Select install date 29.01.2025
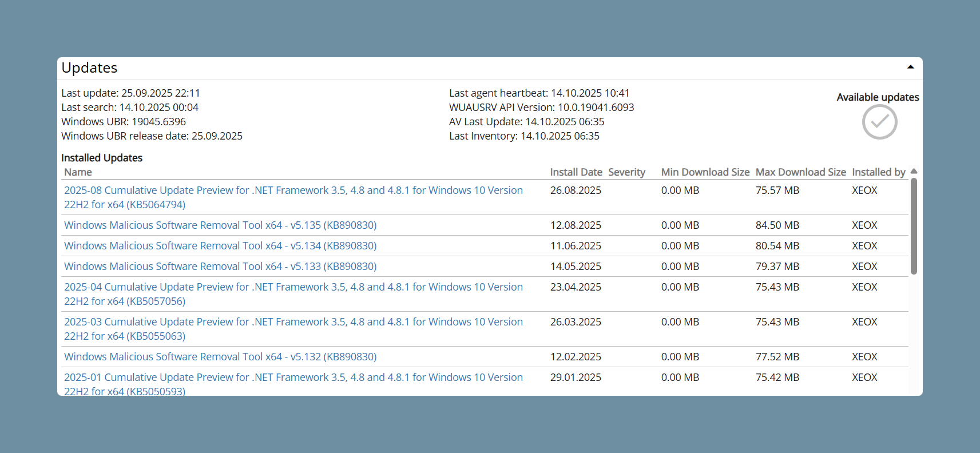Image resolution: width=980 pixels, height=453 pixels. coord(576,378)
